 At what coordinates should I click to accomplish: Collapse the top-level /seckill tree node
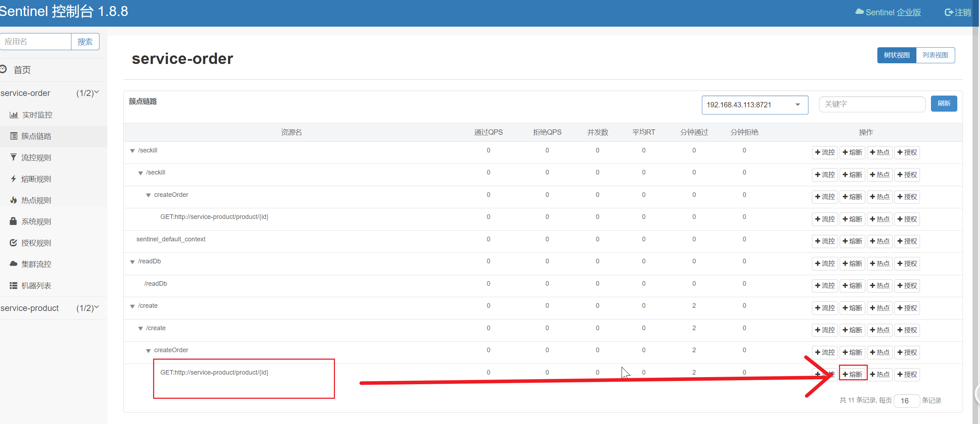132,151
